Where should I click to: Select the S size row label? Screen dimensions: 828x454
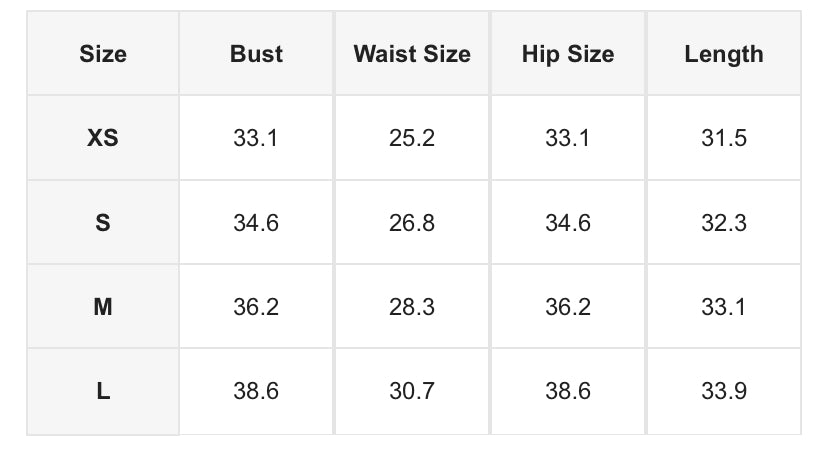tap(103, 223)
